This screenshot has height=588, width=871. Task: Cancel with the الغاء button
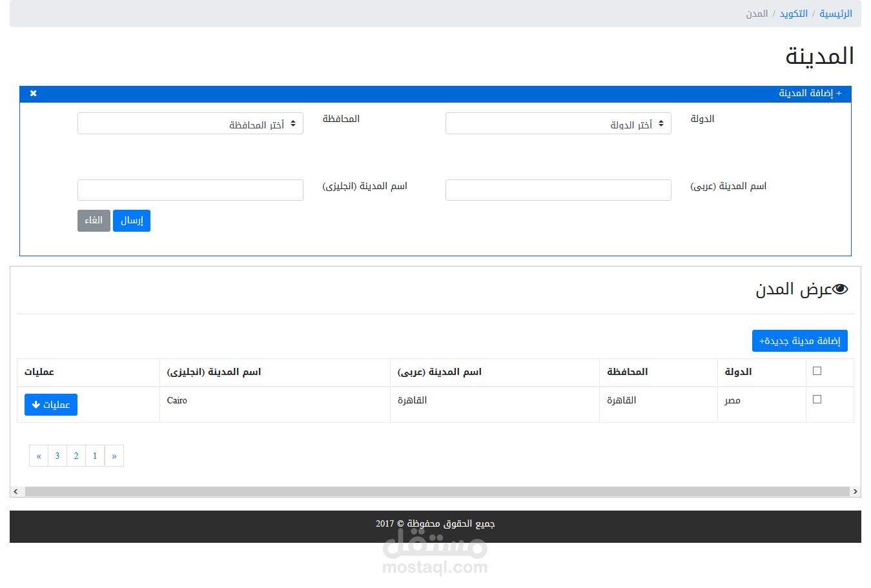pyautogui.click(x=94, y=221)
